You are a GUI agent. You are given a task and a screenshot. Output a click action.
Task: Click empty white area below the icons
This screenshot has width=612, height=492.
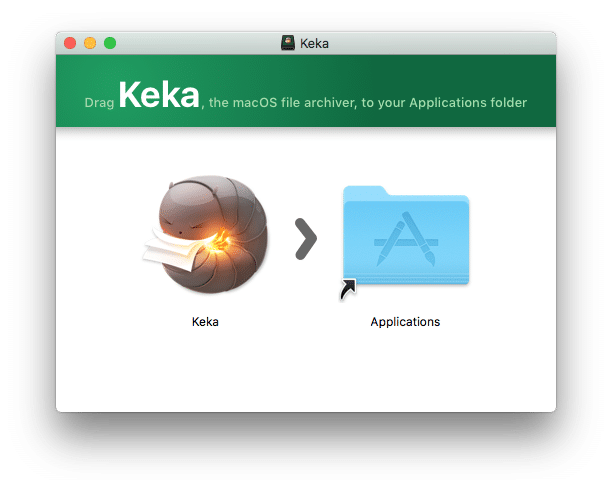[x=305, y=375]
